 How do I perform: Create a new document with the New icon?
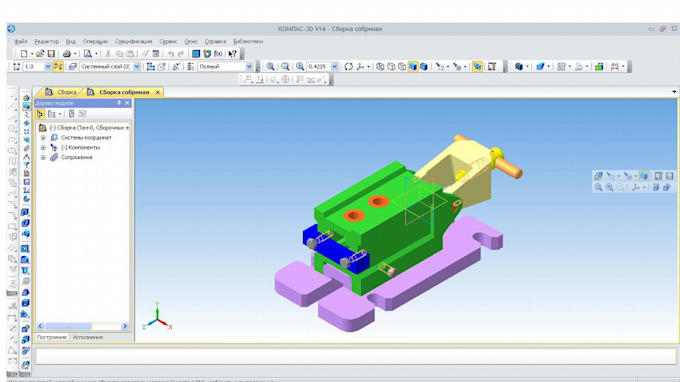pos(24,54)
